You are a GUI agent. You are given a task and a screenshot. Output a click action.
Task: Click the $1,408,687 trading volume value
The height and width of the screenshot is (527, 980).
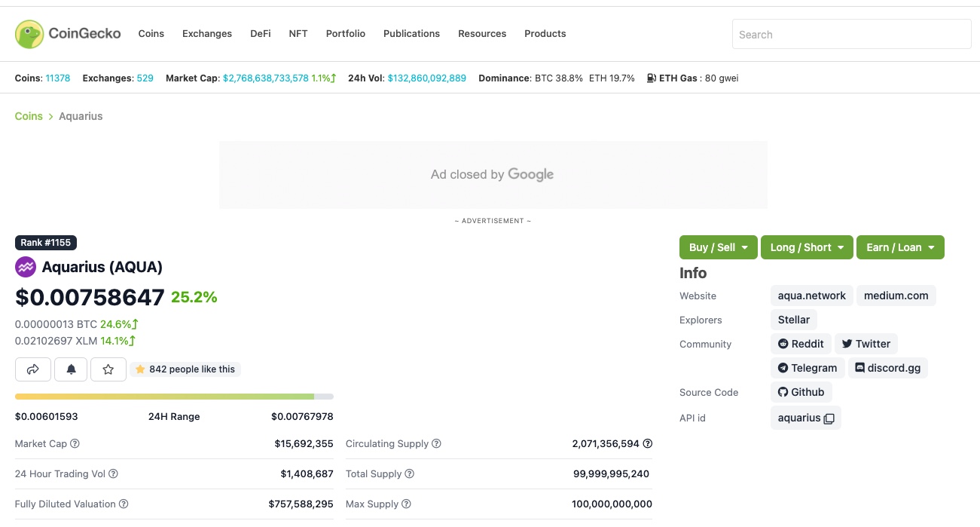(x=307, y=474)
